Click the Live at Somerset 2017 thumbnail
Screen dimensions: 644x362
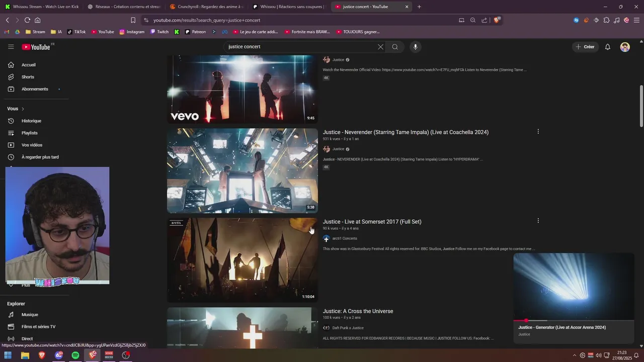[243, 260]
